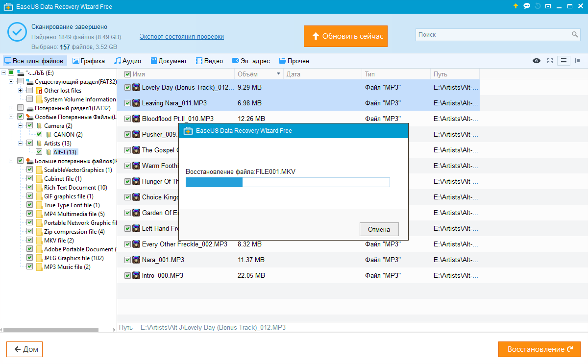Select the Документ filter tab
The image size is (588, 364).
(x=169, y=61)
